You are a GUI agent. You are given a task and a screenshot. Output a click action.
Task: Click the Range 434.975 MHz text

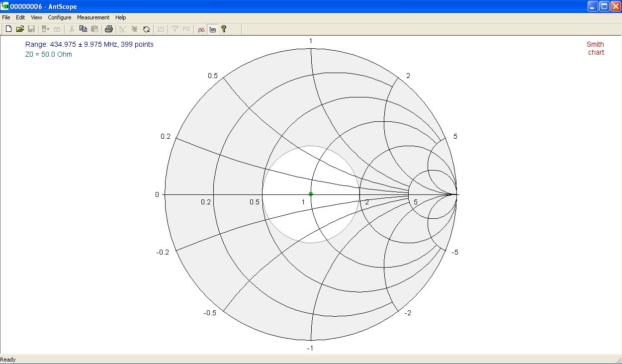coord(89,44)
